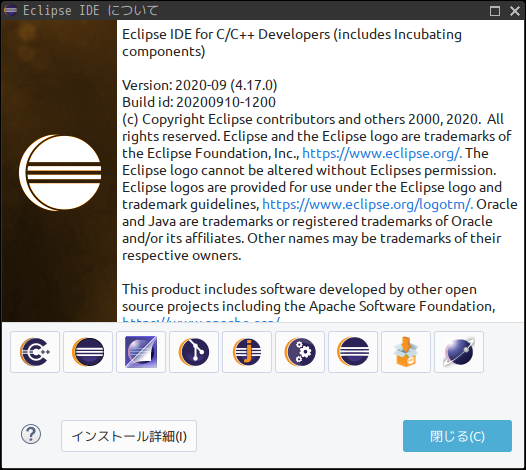Close window using title bar X
Image resolution: width=526 pixels, height=470 pixels.
(x=515, y=11)
